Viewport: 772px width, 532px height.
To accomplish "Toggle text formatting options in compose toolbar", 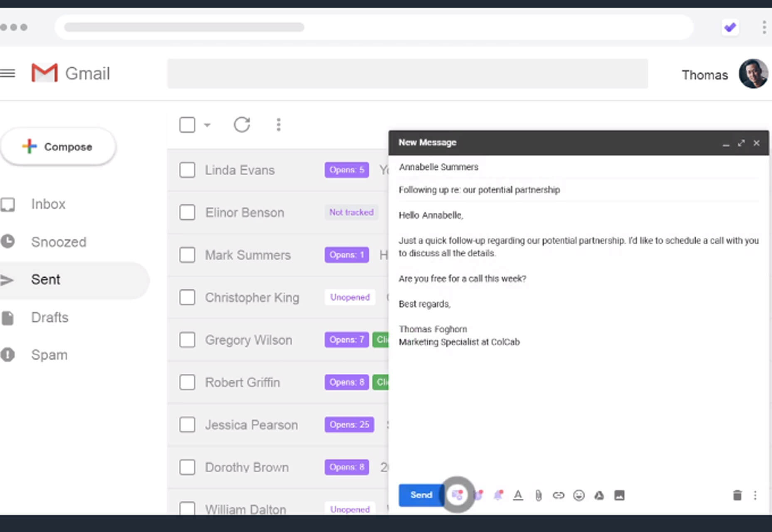I will pos(518,495).
